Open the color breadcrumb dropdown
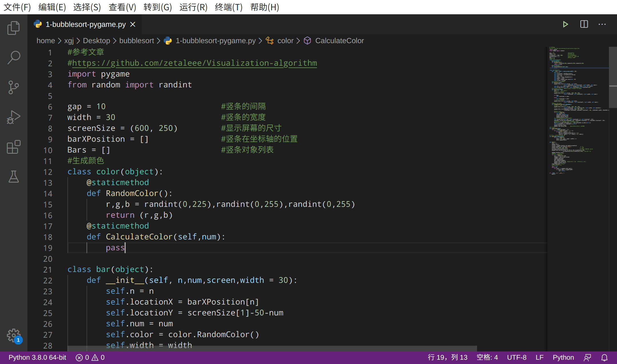 coord(285,41)
